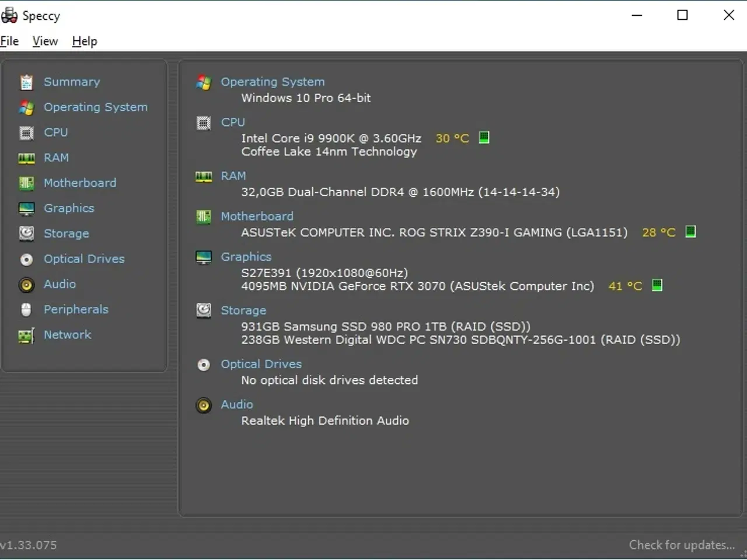Click the Storage hard drive sidebar icon
The height and width of the screenshot is (560, 747).
(26, 234)
